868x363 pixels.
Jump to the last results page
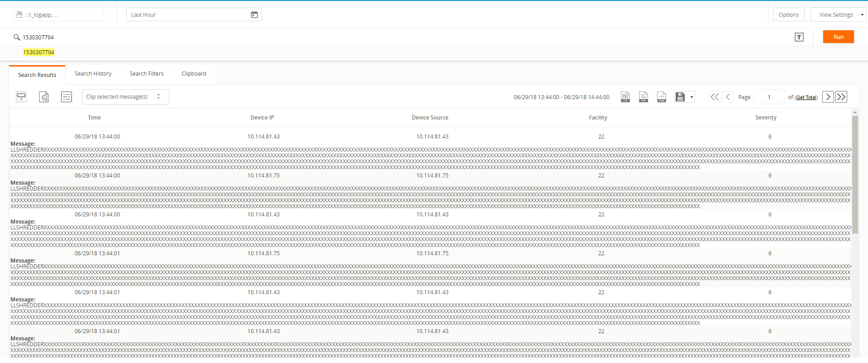841,97
